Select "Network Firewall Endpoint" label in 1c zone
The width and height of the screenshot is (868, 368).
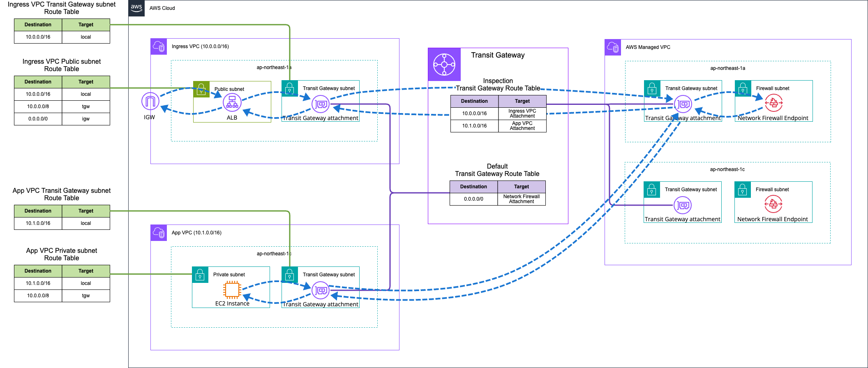[773, 219]
